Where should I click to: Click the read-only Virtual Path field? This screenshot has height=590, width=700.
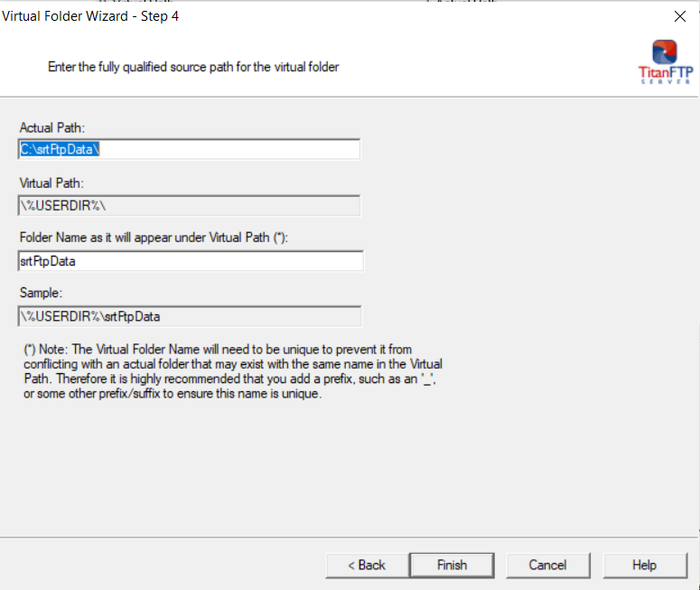click(x=189, y=205)
